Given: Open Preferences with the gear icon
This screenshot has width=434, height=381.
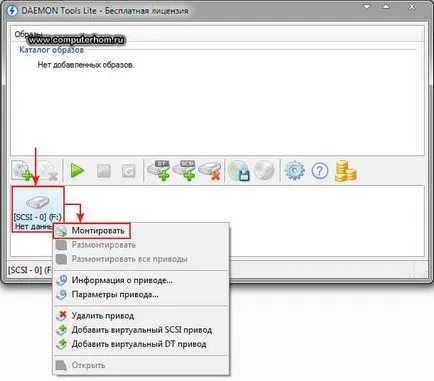Looking at the screenshot, I should point(294,171).
